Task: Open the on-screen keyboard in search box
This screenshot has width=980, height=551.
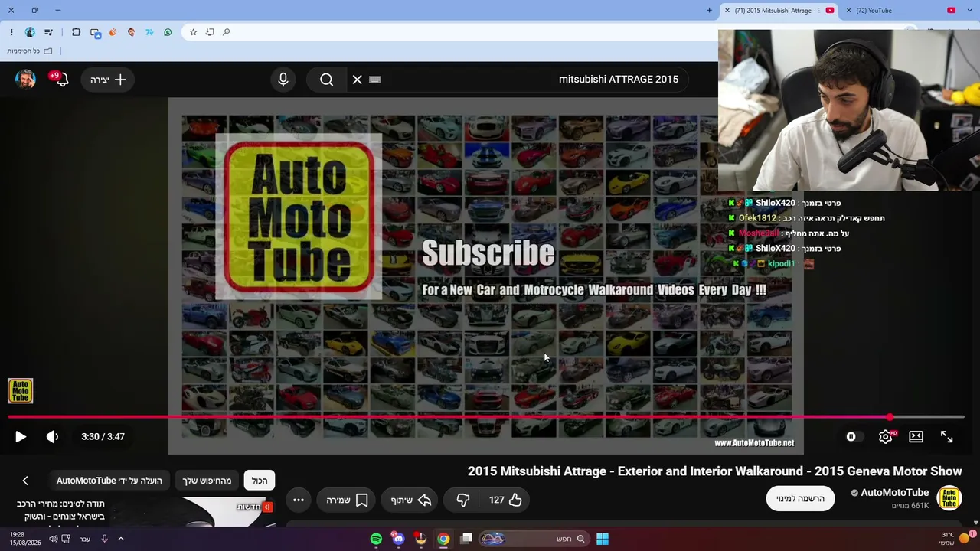Action: click(x=375, y=80)
